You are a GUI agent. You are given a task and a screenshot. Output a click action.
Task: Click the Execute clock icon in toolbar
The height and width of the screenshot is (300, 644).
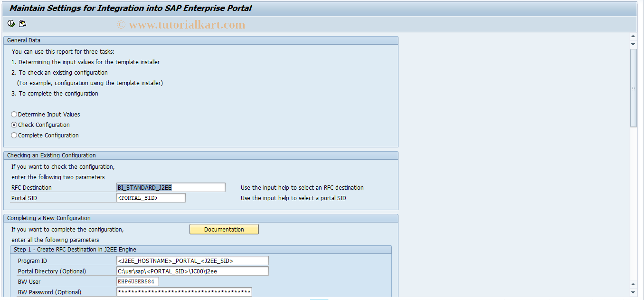pyautogui.click(x=11, y=23)
